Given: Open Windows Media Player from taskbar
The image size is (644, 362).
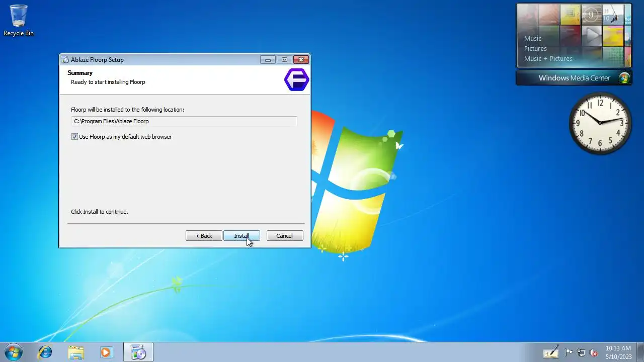Looking at the screenshot, I should tap(106, 352).
